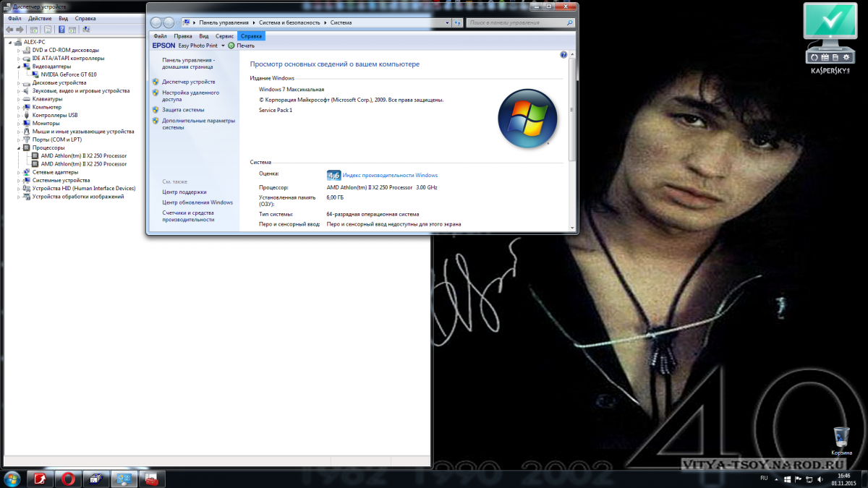Click the back arrow in Device Manager toolbar
This screenshot has height=488, width=868.
coord(9,30)
